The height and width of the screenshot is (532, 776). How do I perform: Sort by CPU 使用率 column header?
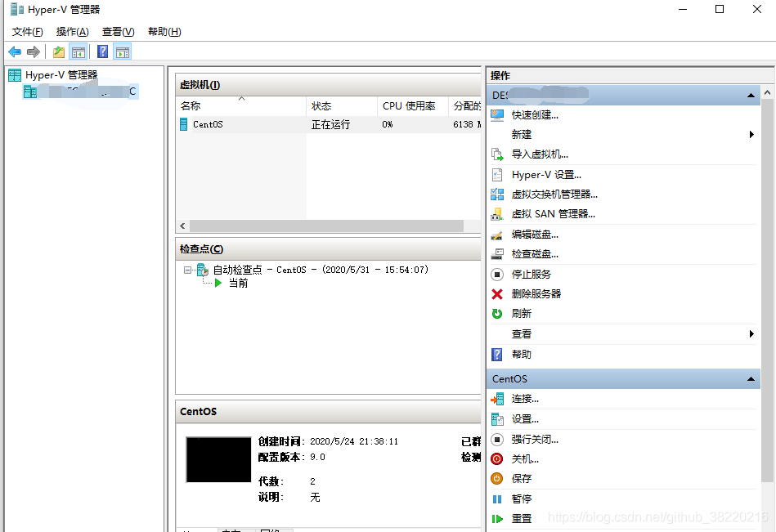[412, 105]
